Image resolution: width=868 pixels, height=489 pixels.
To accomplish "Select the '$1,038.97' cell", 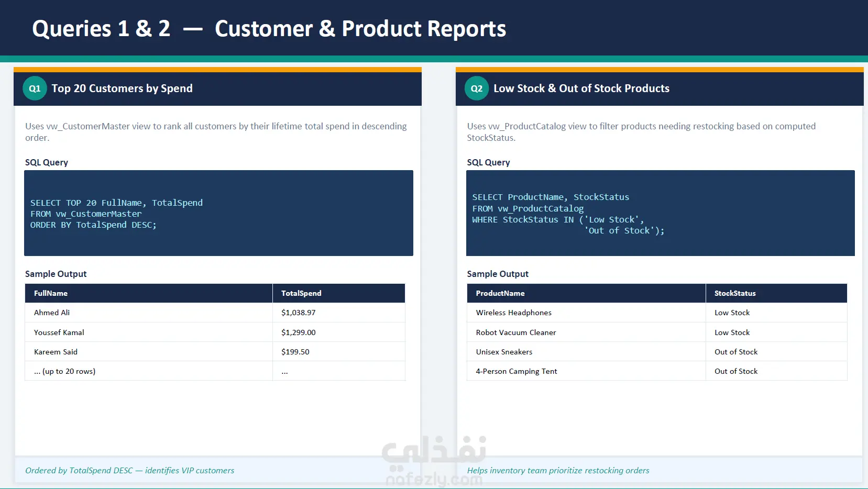I will pos(339,313).
